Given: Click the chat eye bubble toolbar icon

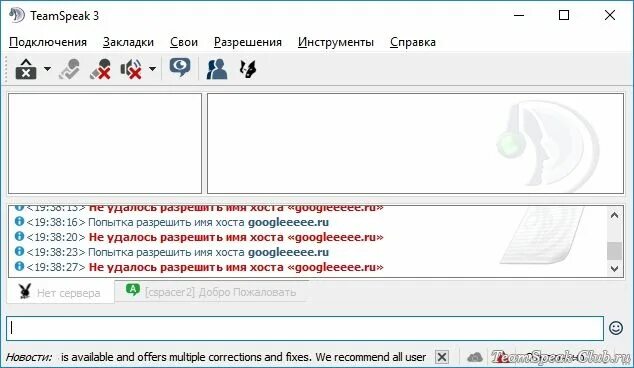Looking at the screenshot, I should [x=180, y=68].
